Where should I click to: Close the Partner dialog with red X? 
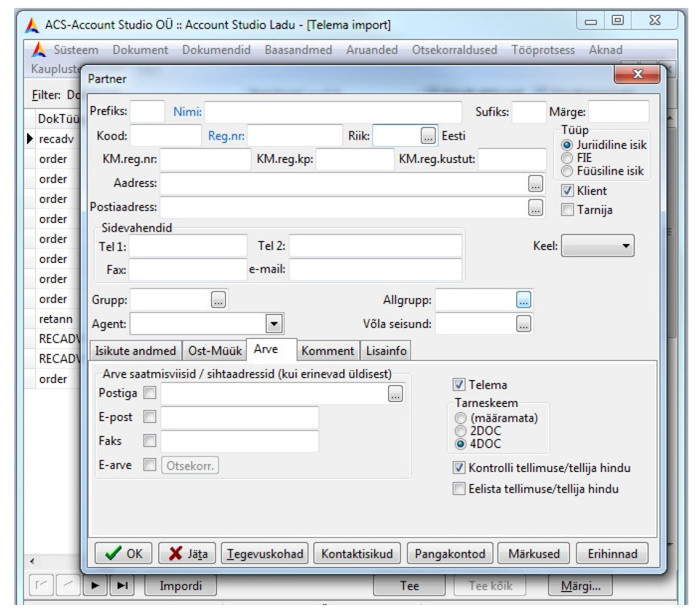point(637,74)
